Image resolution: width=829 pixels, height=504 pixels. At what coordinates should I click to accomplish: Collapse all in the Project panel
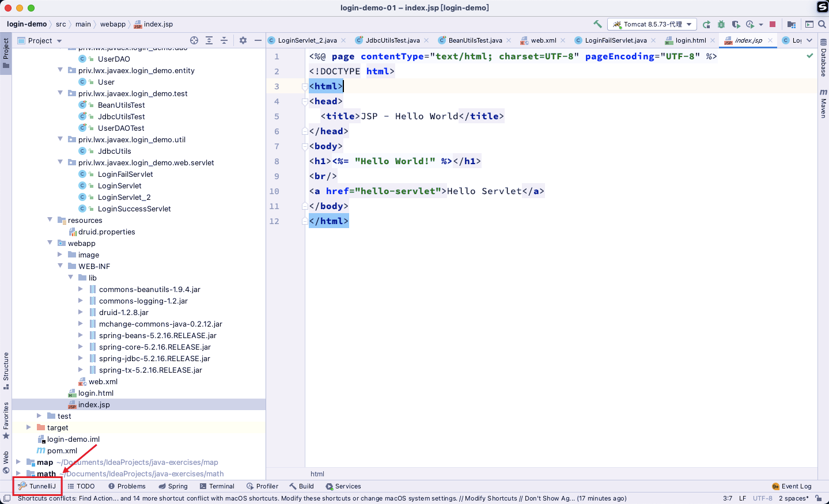[224, 40]
